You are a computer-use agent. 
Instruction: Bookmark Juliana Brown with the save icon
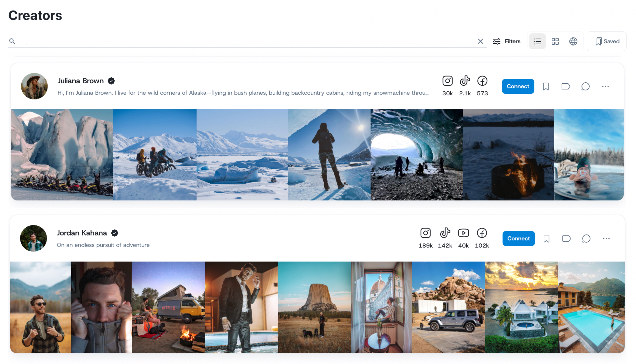pyautogui.click(x=545, y=86)
